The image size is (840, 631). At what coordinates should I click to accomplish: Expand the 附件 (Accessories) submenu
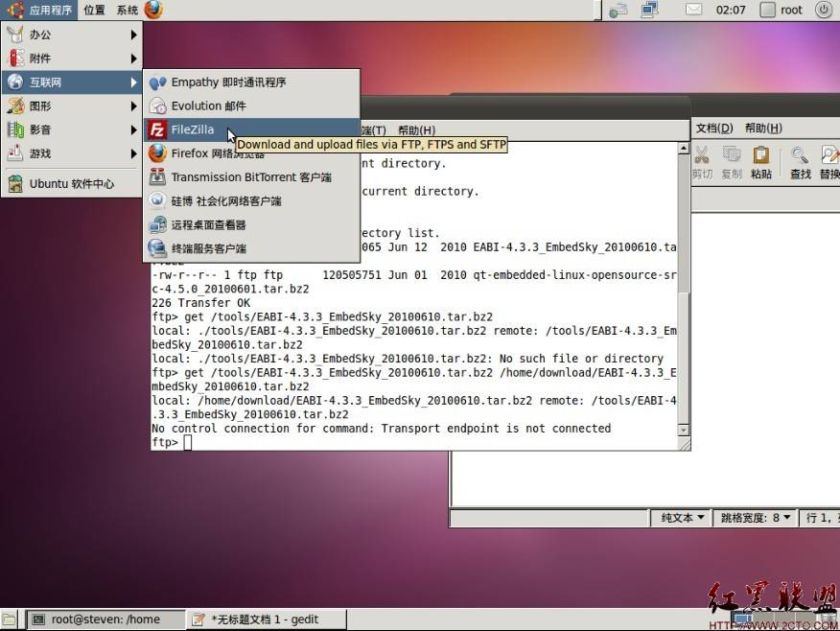[x=72, y=58]
